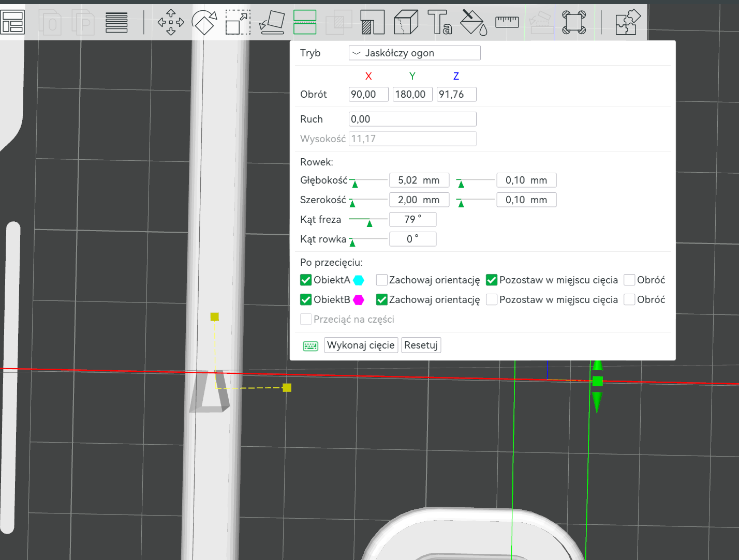Open the Color Painting bucket tool
The image size is (739, 560).
click(x=474, y=22)
